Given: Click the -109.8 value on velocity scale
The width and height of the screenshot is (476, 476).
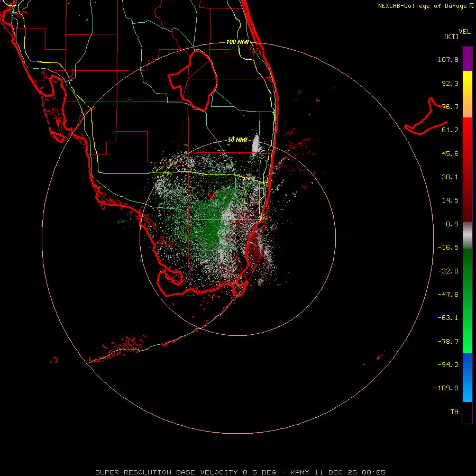Looking at the screenshot, I should (x=446, y=388).
